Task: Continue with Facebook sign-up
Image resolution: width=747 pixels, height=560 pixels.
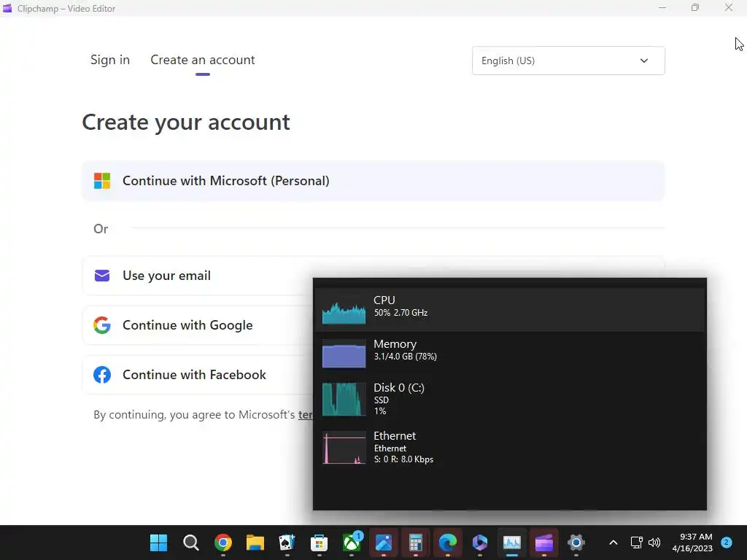Action: point(198,375)
